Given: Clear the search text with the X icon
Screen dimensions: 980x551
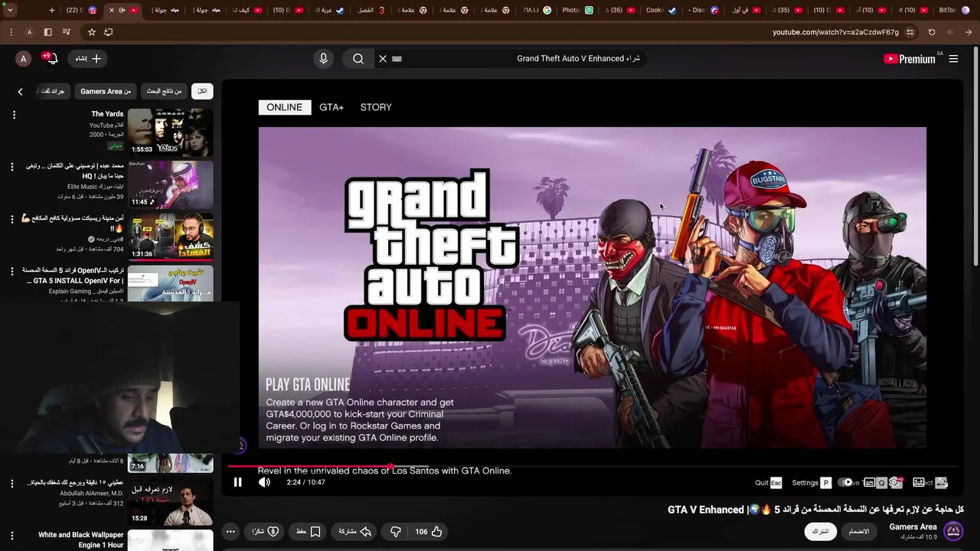Looking at the screenshot, I should pos(383,59).
